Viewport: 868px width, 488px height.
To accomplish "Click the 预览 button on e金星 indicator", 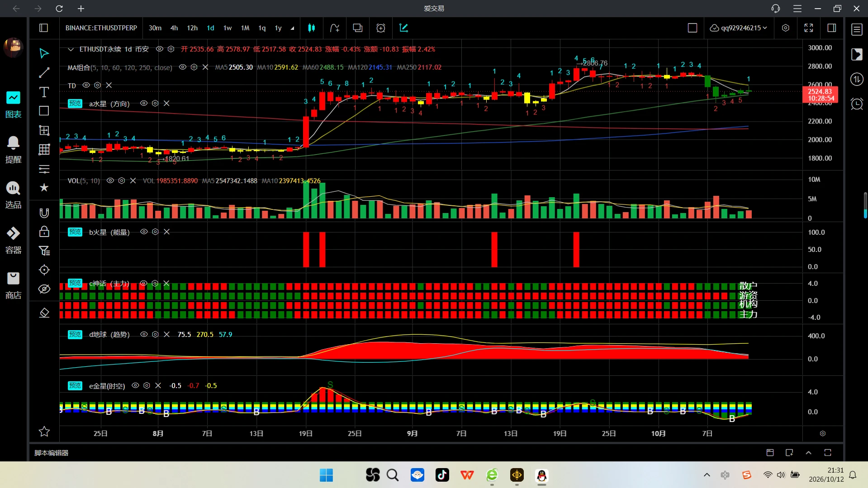I will pos(75,385).
